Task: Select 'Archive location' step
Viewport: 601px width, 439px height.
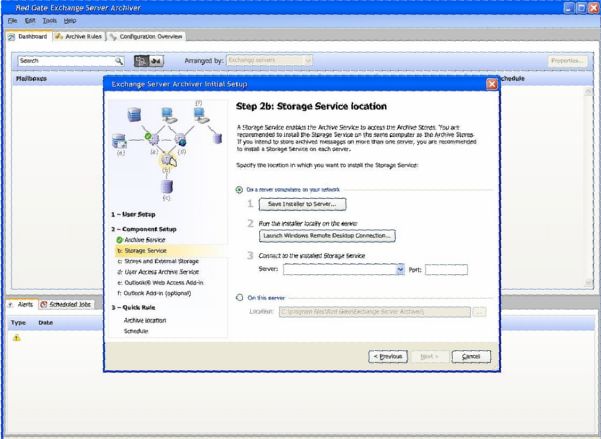Action: coord(145,321)
